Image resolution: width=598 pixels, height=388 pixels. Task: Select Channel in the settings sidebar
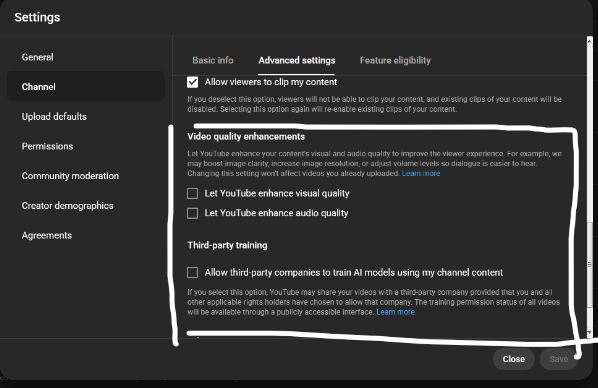tap(85, 87)
